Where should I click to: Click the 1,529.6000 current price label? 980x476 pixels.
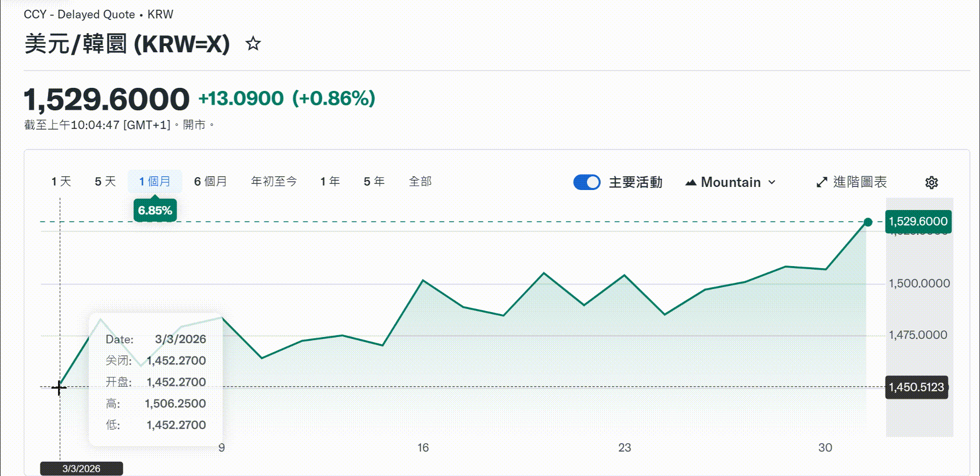(x=918, y=222)
